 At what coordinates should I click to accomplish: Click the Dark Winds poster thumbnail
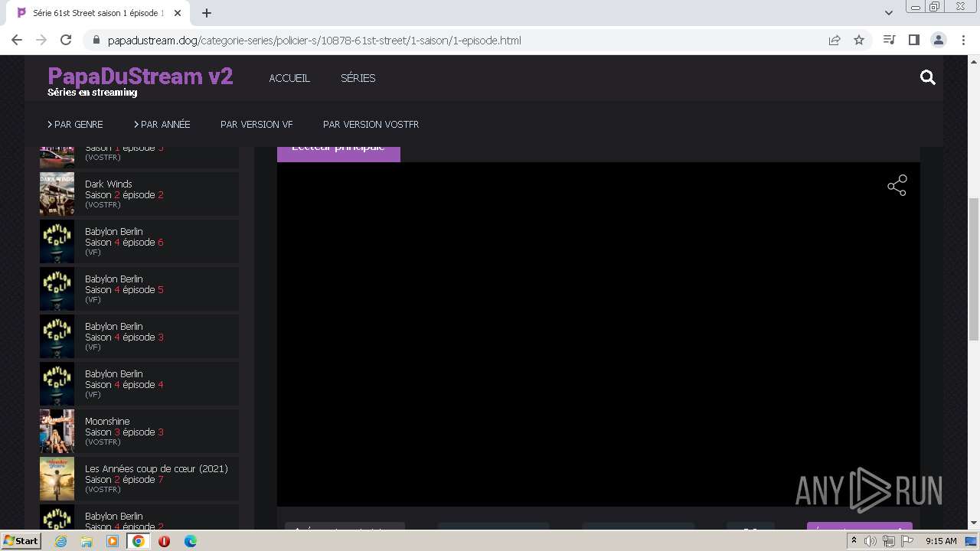click(x=57, y=194)
